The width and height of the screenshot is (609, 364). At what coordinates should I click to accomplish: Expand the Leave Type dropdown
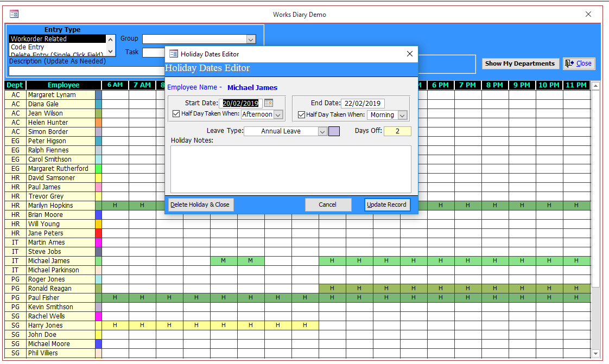click(x=322, y=132)
